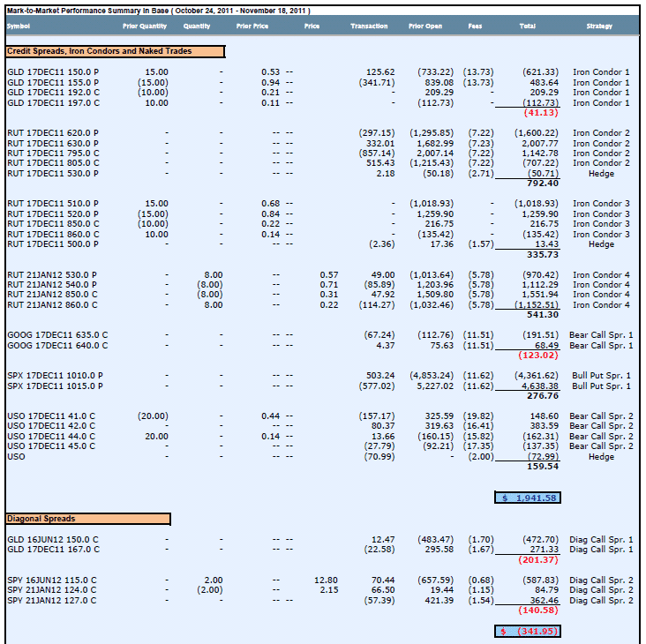
Task: Click prior open value 5,227.02
Action: pyautogui.click(x=435, y=386)
